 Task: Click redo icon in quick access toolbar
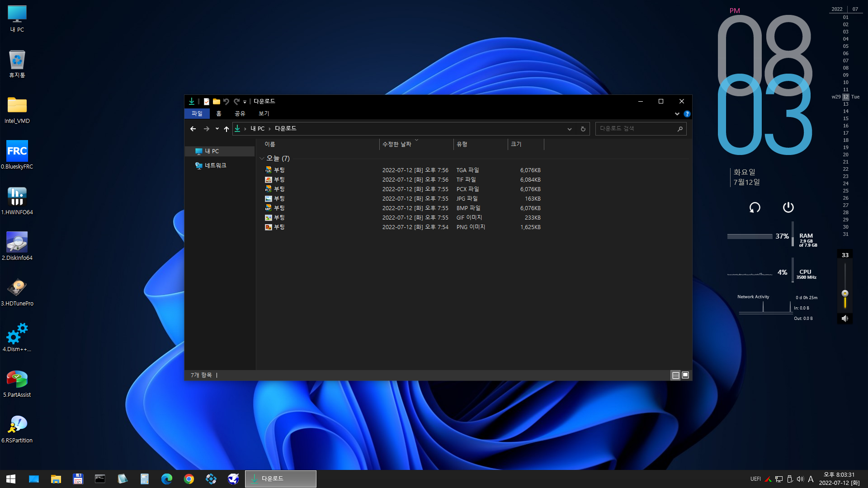pyautogui.click(x=236, y=102)
